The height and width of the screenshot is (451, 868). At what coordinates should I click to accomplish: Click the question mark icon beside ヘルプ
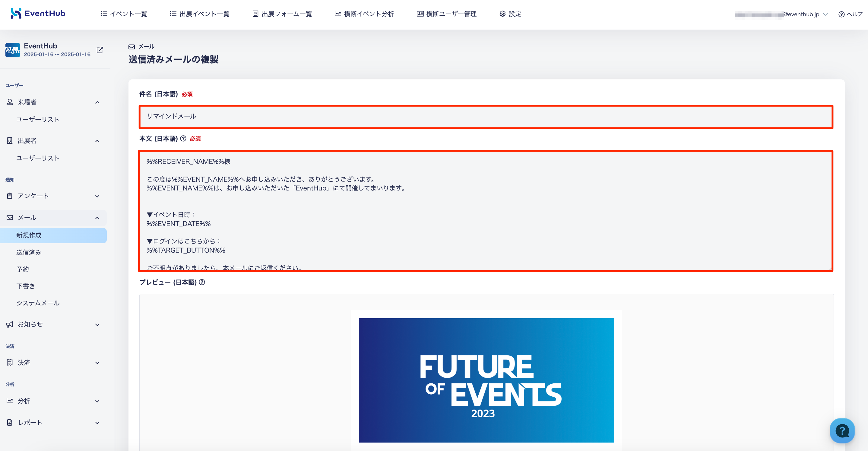pos(841,14)
